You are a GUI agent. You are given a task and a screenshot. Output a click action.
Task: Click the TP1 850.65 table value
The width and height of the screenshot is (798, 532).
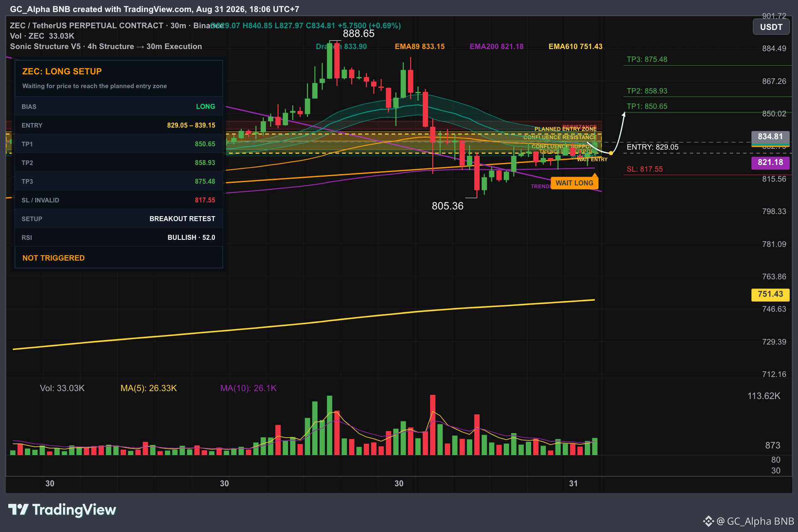coord(205,144)
